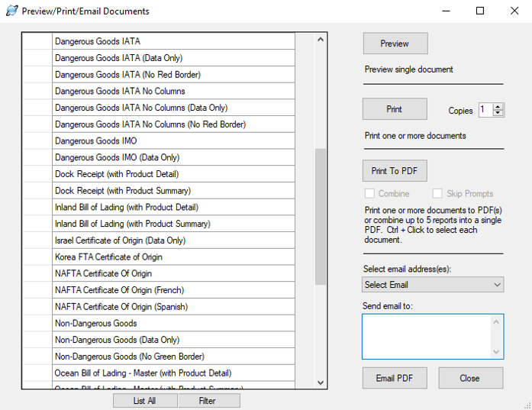The width and height of the screenshot is (532, 410).
Task: Select the Dangerous Goods IMO row
Action: pos(174,140)
